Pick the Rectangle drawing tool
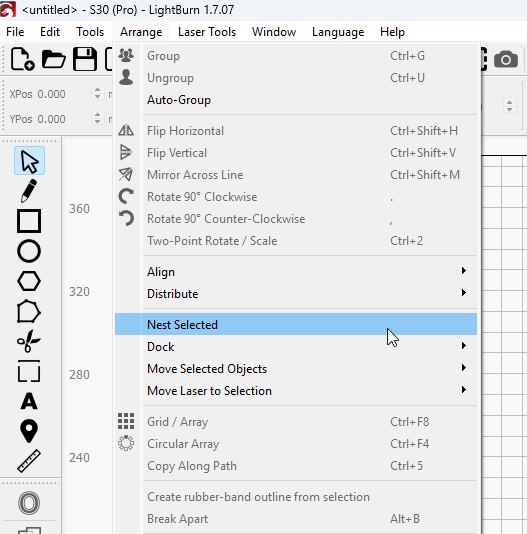This screenshot has width=527, height=534. tap(29, 221)
